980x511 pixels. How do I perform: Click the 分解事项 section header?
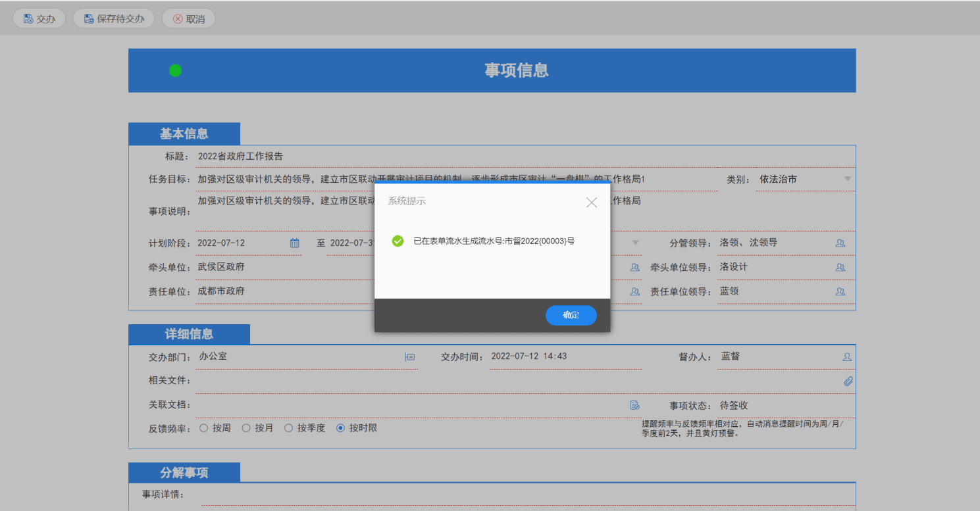coord(184,472)
